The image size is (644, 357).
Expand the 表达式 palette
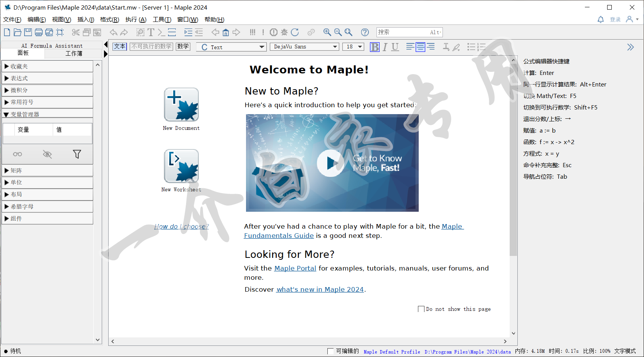pyautogui.click(x=48, y=78)
